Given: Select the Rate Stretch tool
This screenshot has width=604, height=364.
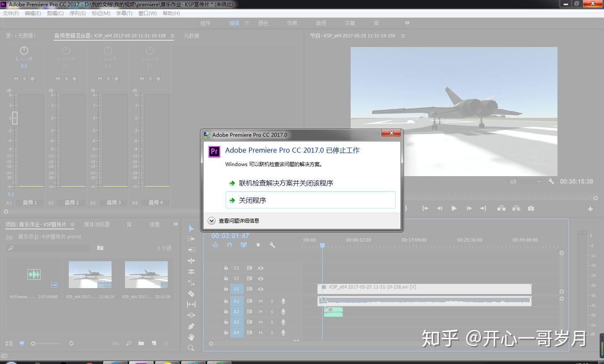Looking at the screenshot, I should pyautogui.click(x=191, y=271).
